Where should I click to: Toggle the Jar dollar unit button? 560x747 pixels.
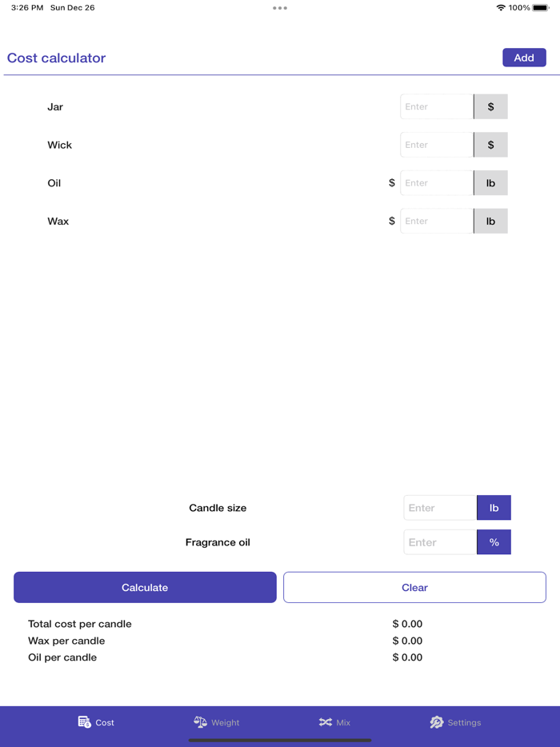point(490,106)
